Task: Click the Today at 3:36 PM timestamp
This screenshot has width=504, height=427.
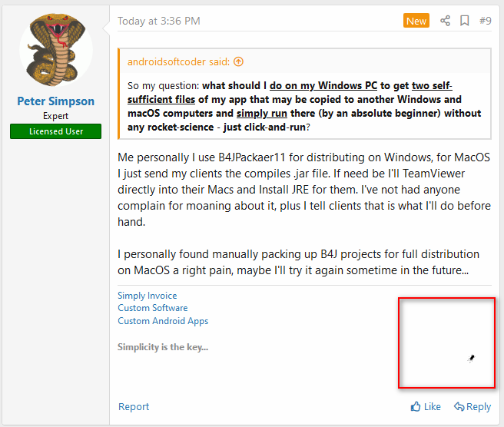Action: (x=158, y=21)
